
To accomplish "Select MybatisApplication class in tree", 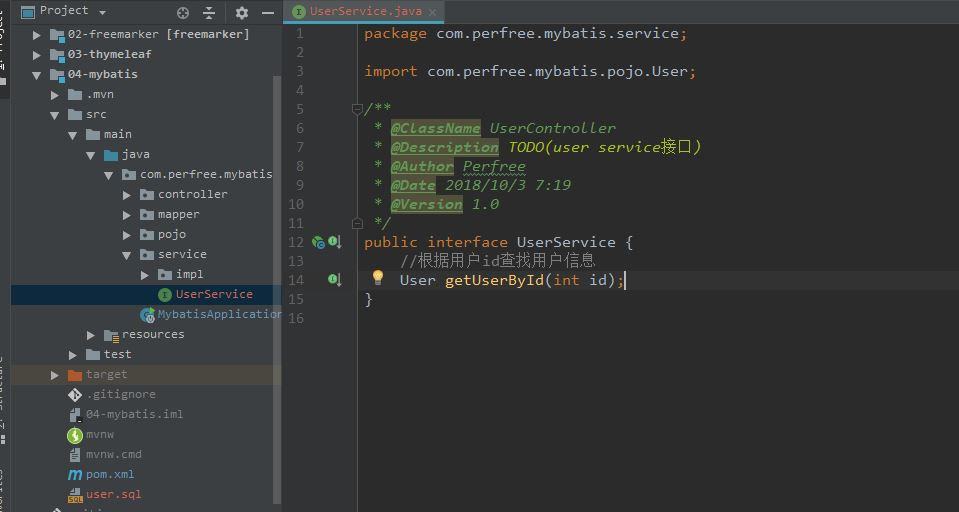I will (x=220, y=314).
